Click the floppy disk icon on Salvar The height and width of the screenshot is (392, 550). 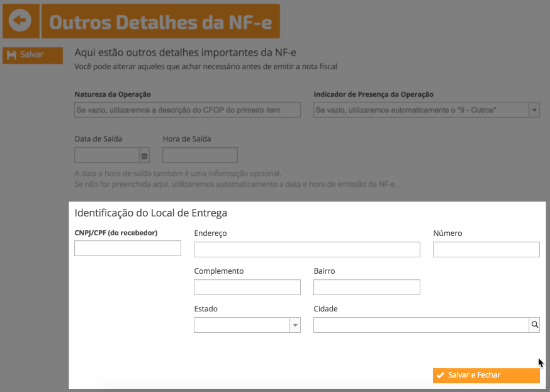click(x=11, y=55)
